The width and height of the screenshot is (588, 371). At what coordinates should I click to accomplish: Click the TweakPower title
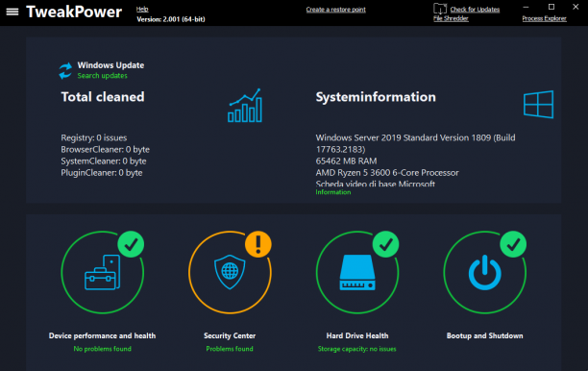74,12
